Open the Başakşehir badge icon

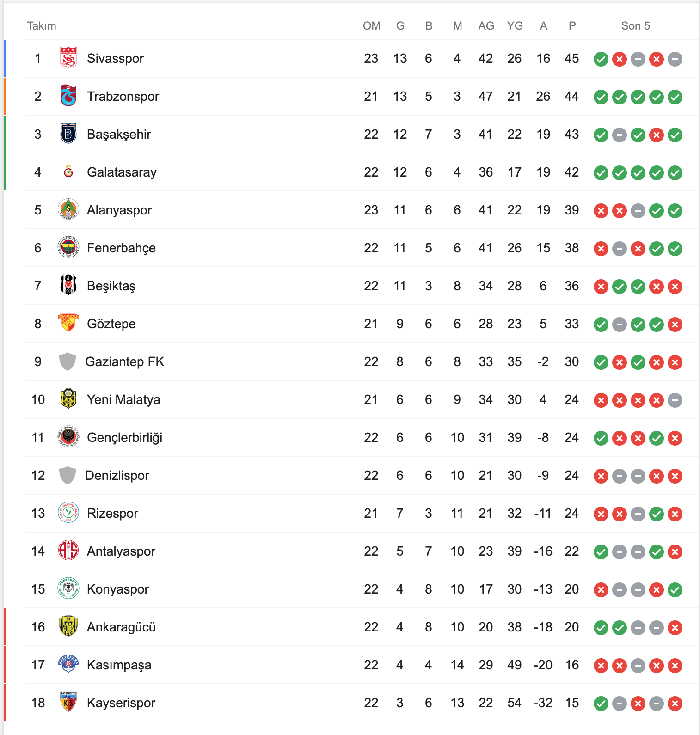click(68, 134)
